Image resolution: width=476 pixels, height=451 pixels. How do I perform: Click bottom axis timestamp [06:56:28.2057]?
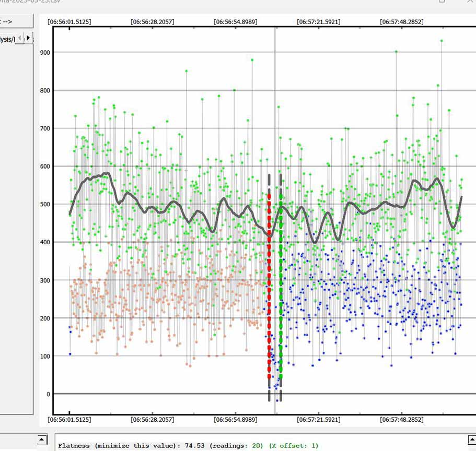pos(153,420)
